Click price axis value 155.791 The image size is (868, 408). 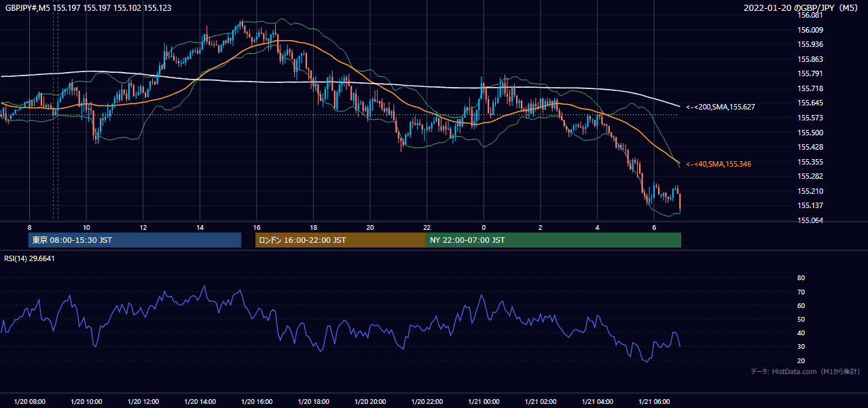[810, 74]
